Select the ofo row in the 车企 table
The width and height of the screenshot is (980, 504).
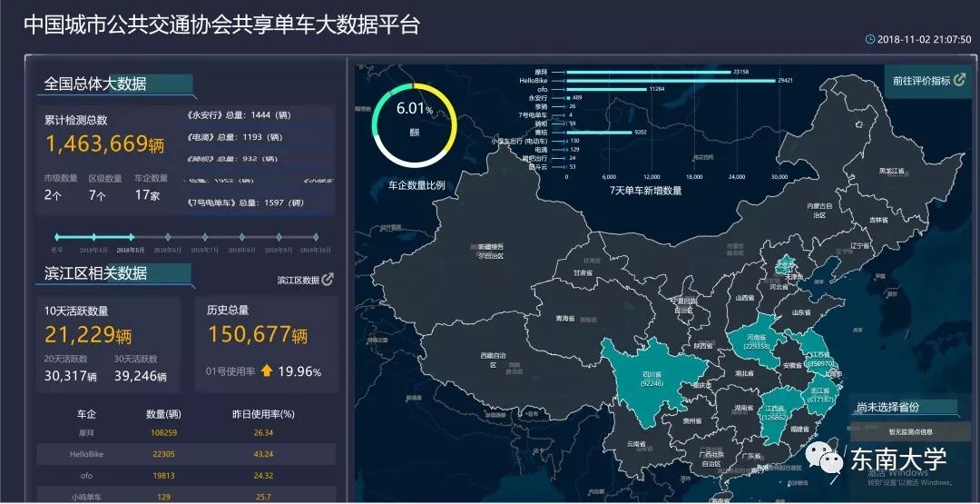click(x=186, y=475)
